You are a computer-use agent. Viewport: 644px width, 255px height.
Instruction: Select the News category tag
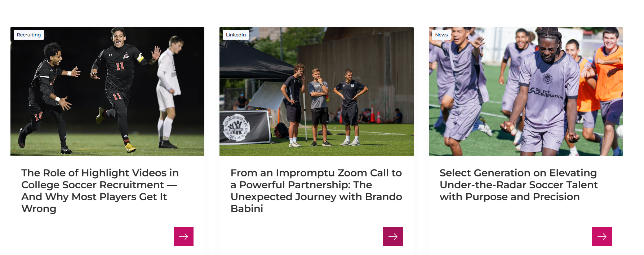tap(441, 35)
